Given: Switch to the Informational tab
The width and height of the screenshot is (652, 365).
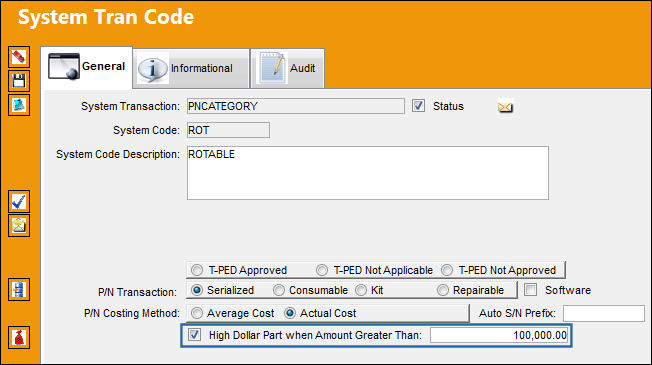Looking at the screenshot, I should pyautogui.click(x=191, y=68).
